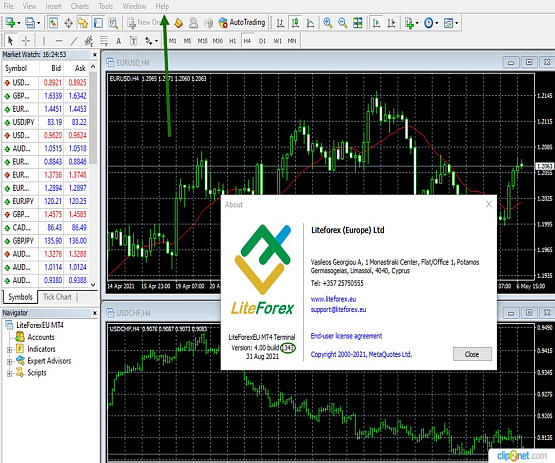Image resolution: width=555 pixels, height=463 pixels.
Task: Open the Data Window crosshair-box icon
Action: [68, 23]
